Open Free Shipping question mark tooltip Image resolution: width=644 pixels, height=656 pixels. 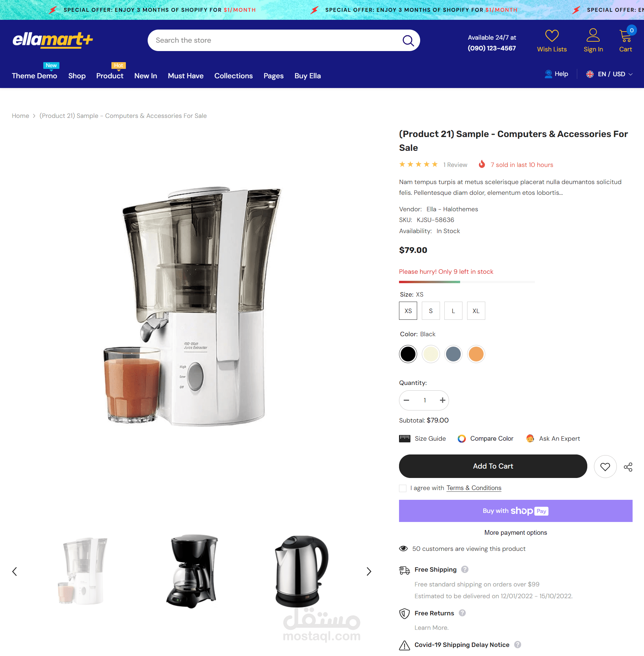point(465,569)
